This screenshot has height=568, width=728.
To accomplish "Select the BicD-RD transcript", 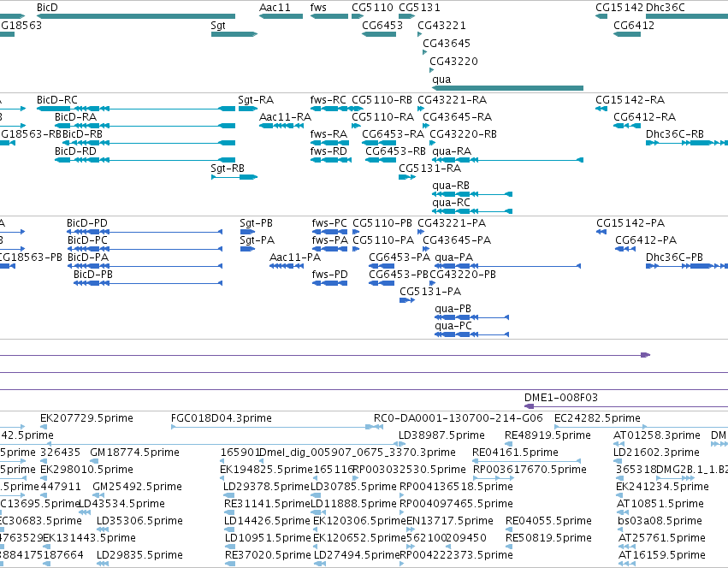I will tap(145, 160).
